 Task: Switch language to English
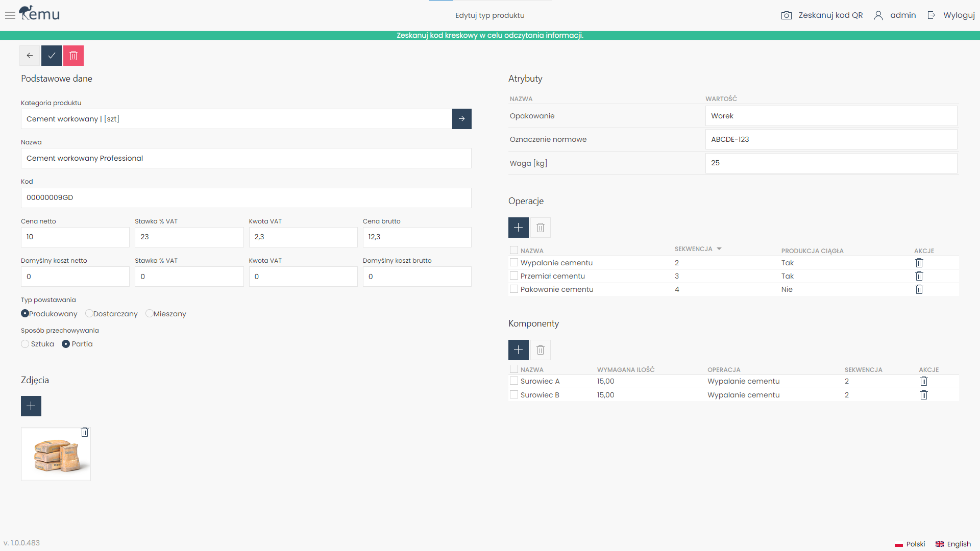(953, 544)
